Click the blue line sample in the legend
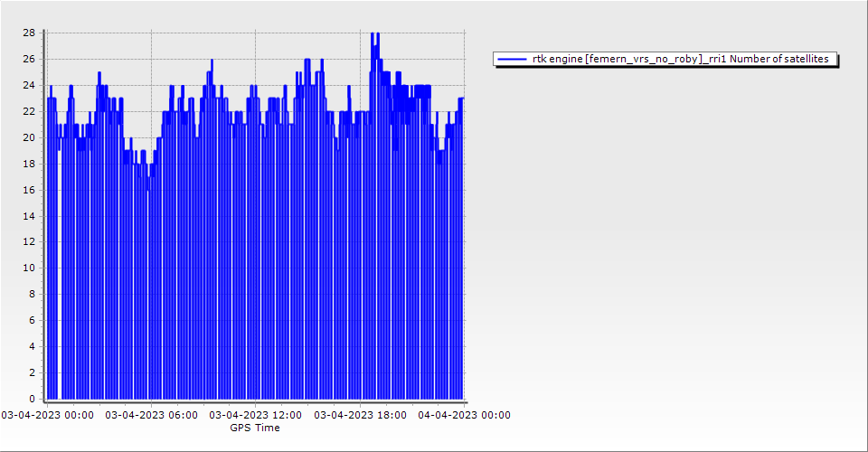The image size is (868, 452). (512, 59)
